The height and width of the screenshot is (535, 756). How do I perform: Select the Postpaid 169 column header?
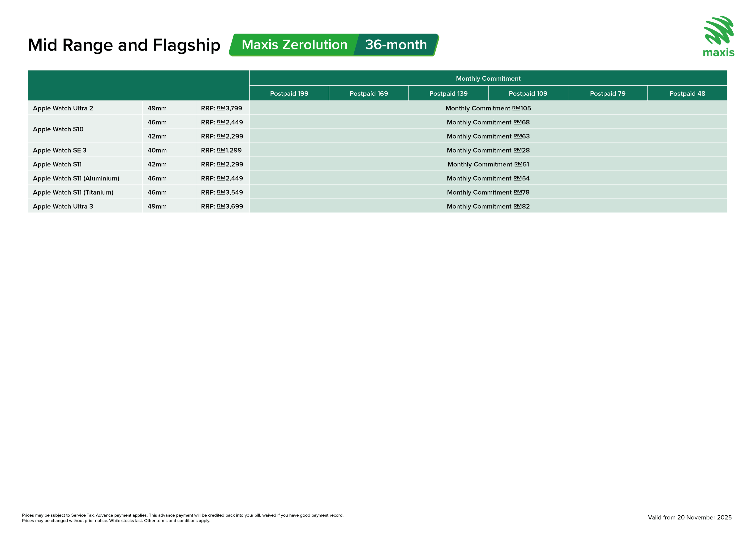pos(369,94)
